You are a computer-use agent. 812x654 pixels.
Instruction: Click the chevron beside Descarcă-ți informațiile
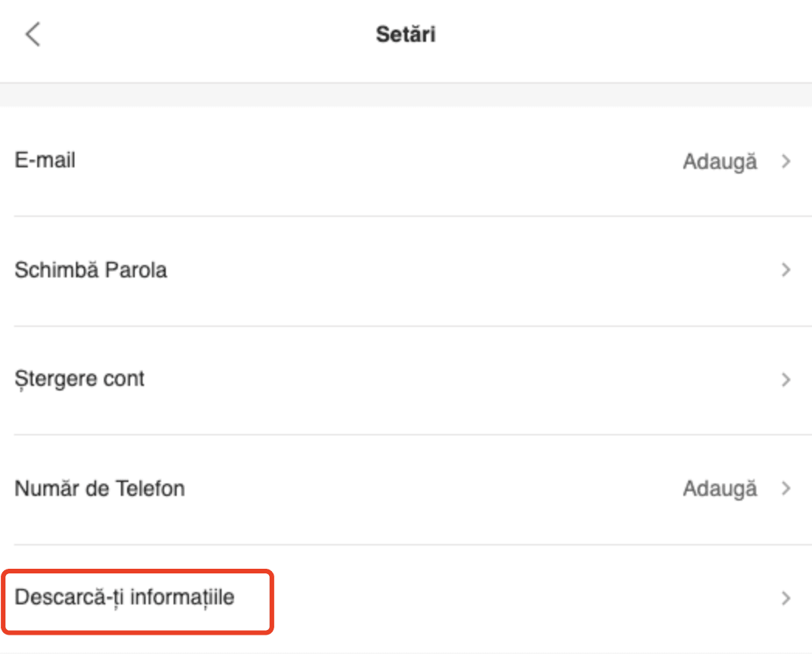(786, 598)
